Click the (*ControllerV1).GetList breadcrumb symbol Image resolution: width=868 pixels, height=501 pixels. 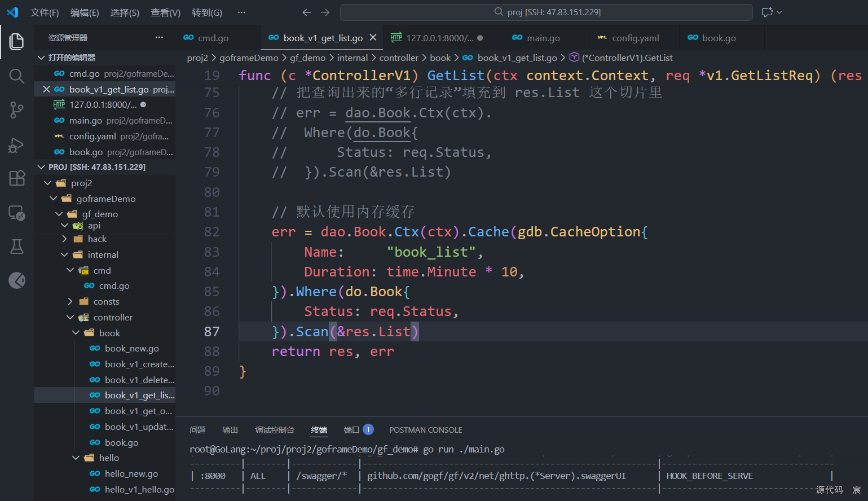coord(621,58)
